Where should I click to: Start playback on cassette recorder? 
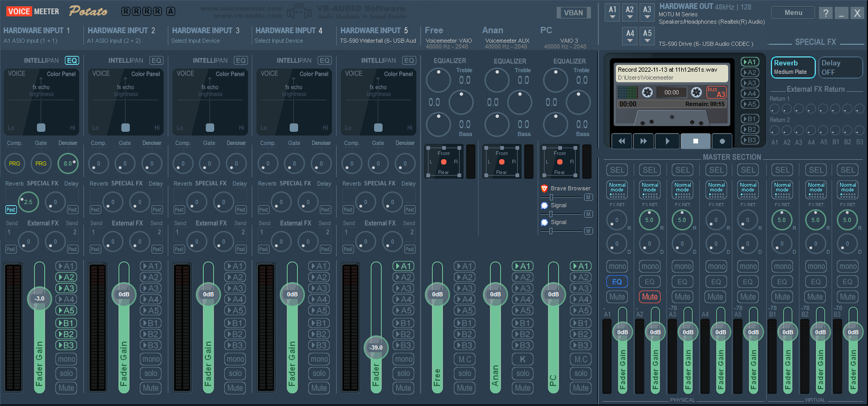(x=667, y=141)
